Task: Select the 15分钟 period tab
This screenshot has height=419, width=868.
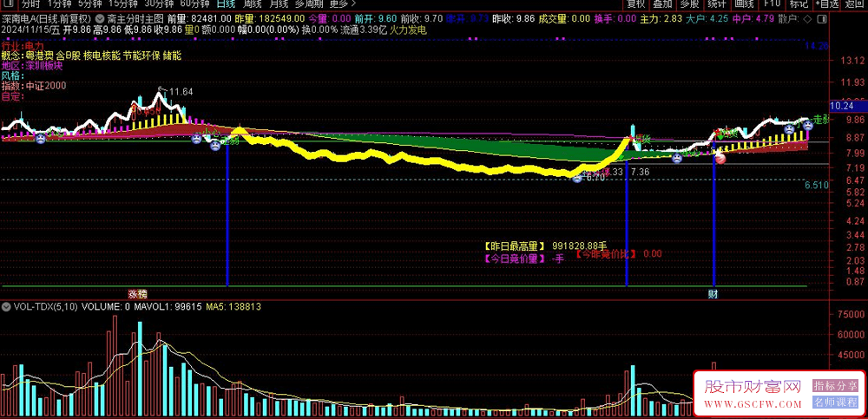Action: point(122,3)
